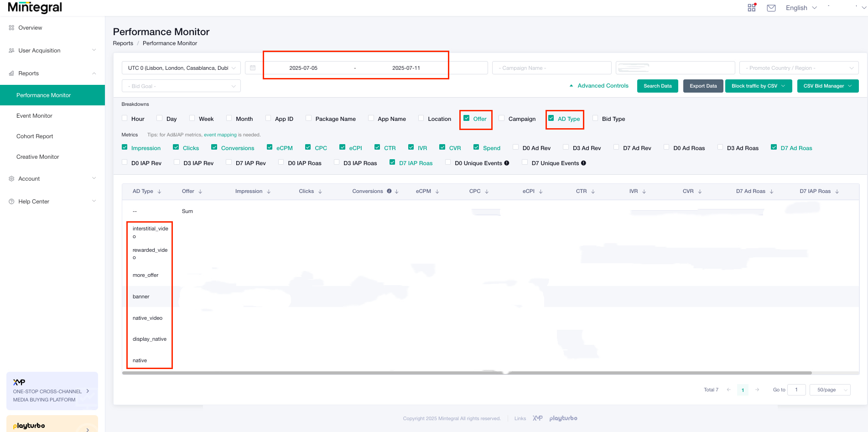Screen dimensions: 868x432
Task: Click the Account gear icon in sidebar
Action: [x=11, y=179]
